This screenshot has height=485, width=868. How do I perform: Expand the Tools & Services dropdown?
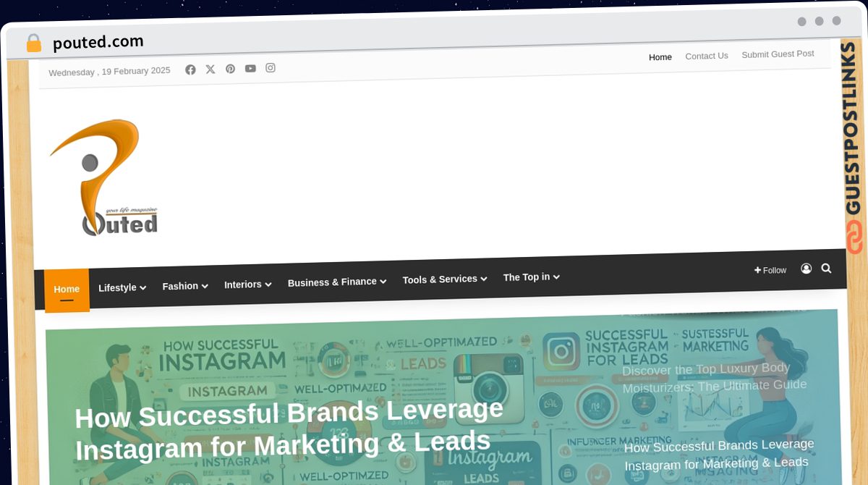(x=445, y=279)
